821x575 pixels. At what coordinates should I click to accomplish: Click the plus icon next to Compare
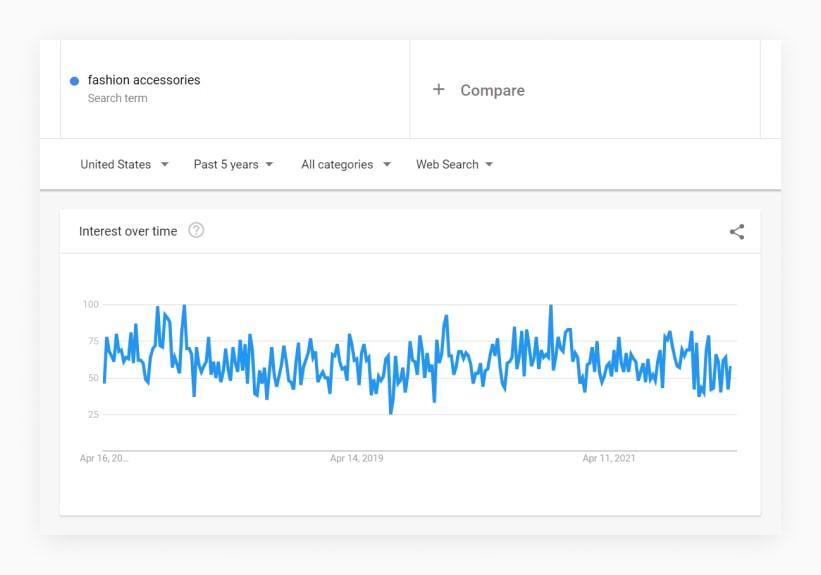pos(439,90)
